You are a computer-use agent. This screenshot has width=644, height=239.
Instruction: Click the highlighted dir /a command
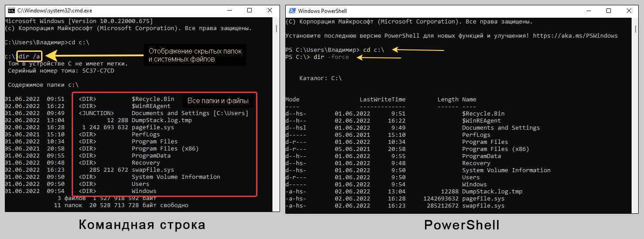(30, 57)
